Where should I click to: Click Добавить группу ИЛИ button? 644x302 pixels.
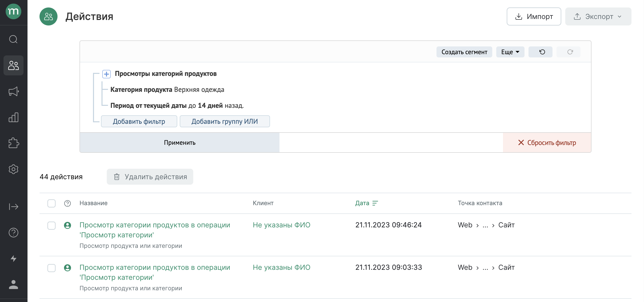point(225,121)
